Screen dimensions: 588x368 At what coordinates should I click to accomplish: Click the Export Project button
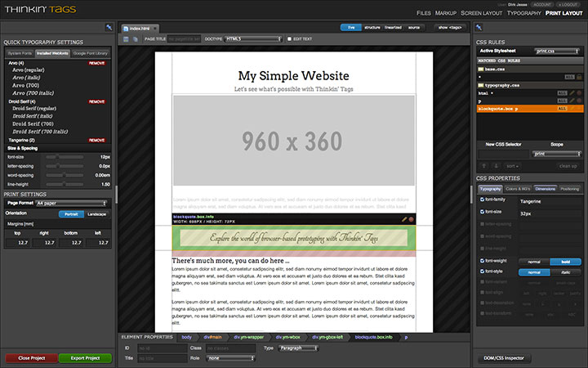click(87, 357)
